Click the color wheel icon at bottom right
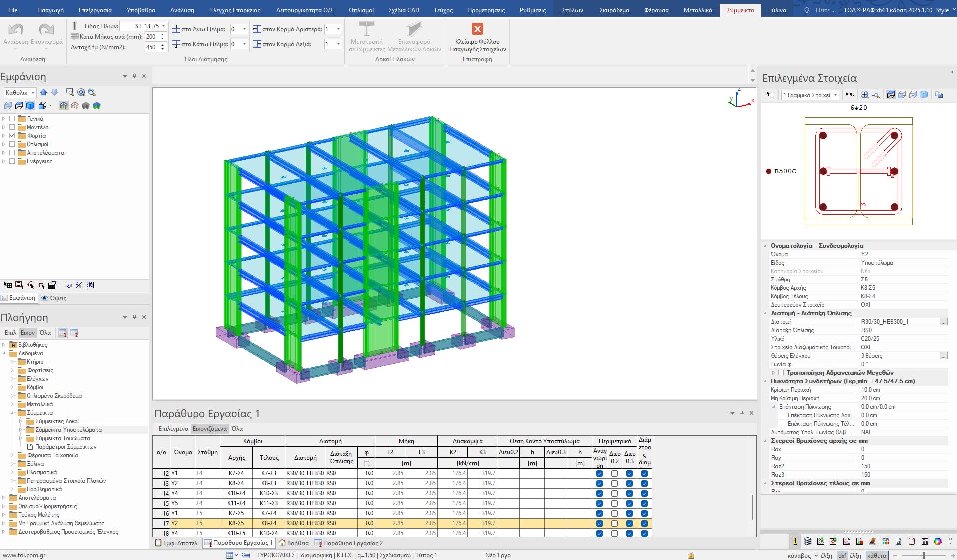This screenshot has height=560, width=957. click(938, 541)
